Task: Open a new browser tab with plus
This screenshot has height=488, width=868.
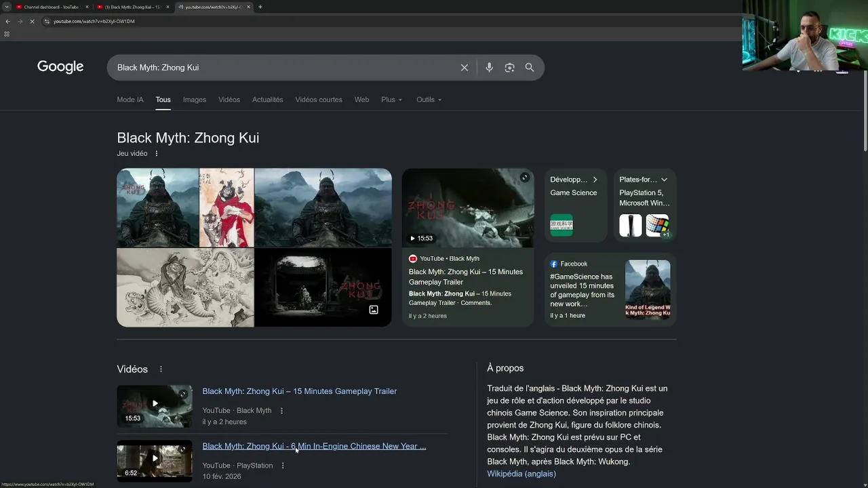Action: click(260, 7)
